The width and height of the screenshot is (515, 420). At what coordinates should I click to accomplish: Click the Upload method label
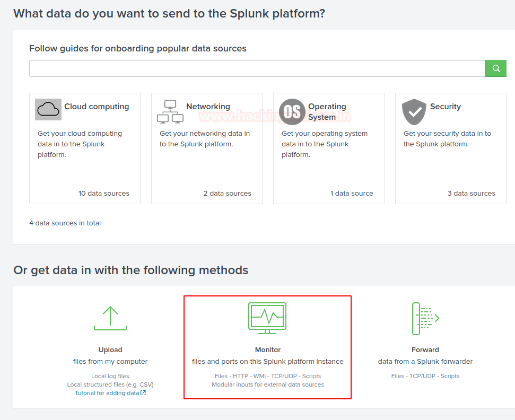pos(110,350)
